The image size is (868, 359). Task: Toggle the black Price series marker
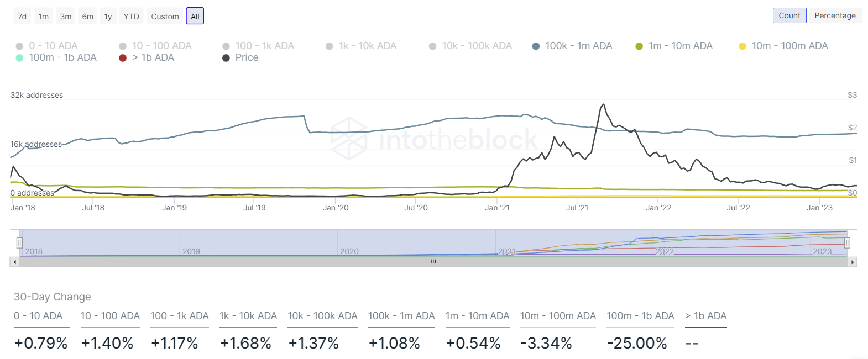click(225, 57)
